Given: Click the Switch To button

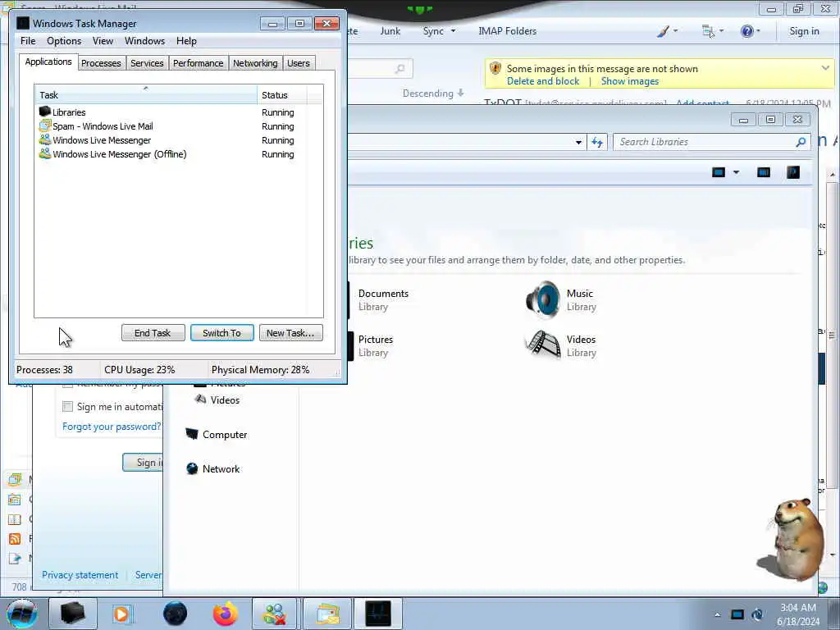Looking at the screenshot, I should 221,333.
